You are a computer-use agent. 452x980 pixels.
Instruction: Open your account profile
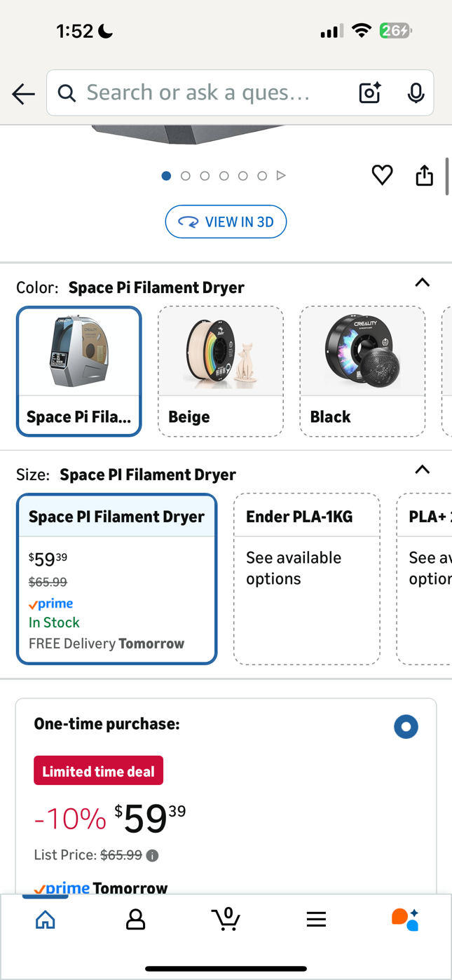point(135,918)
